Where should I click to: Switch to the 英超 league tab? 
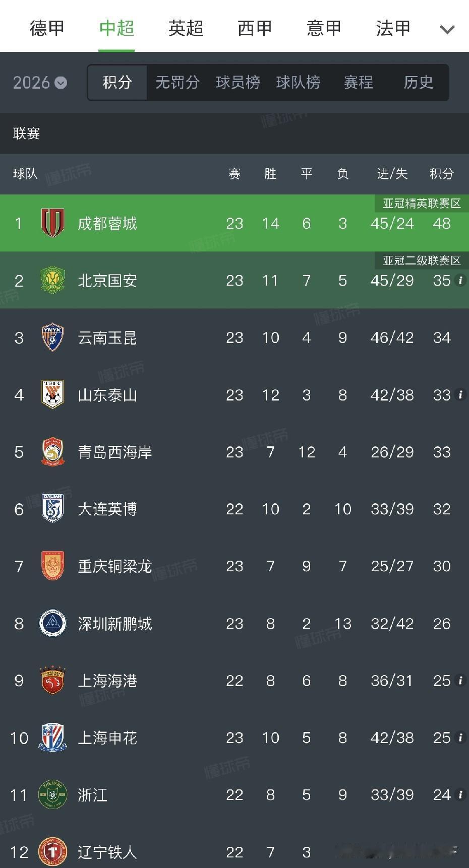186,28
